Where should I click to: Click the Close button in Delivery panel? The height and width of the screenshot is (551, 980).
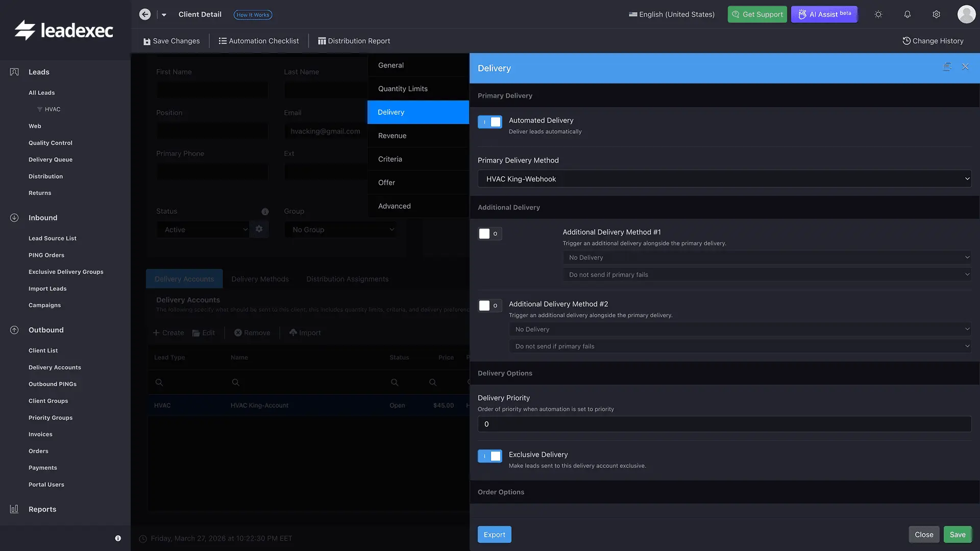[x=924, y=535]
